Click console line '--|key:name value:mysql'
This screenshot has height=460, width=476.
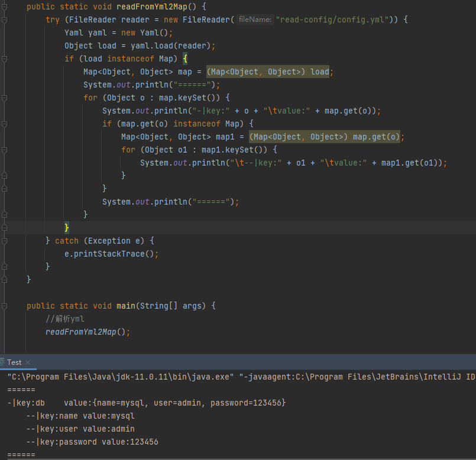(80, 416)
